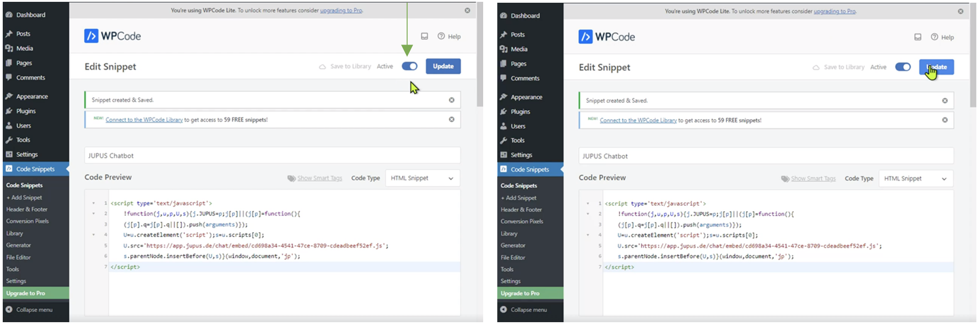
Task: Open + Add Snippet submenu in left window
Action: [x=24, y=197]
